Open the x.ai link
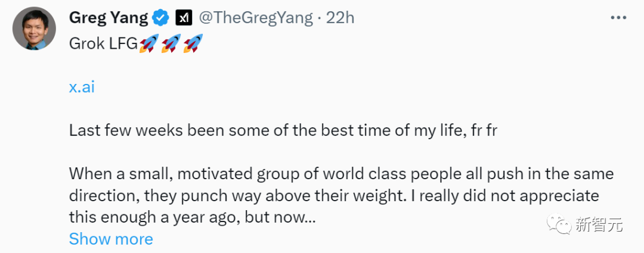The width and height of the screenshot is (644, 253). point(82,87)
